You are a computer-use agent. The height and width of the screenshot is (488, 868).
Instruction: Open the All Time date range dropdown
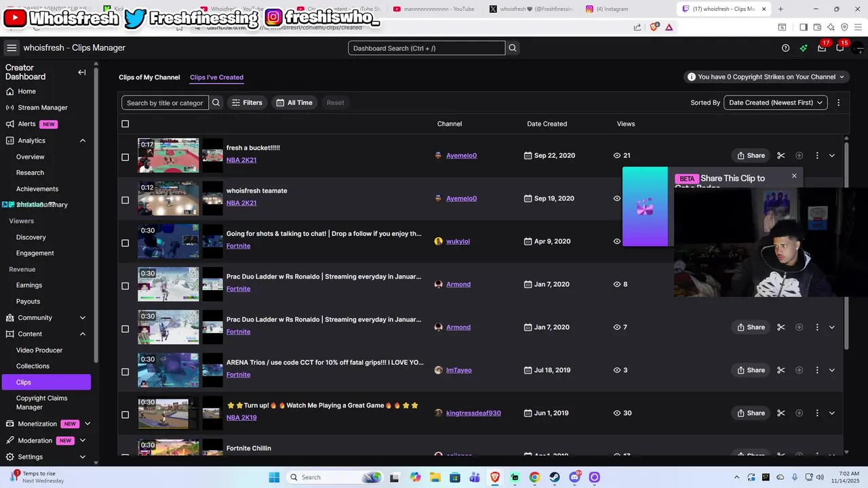pos(294,102)
